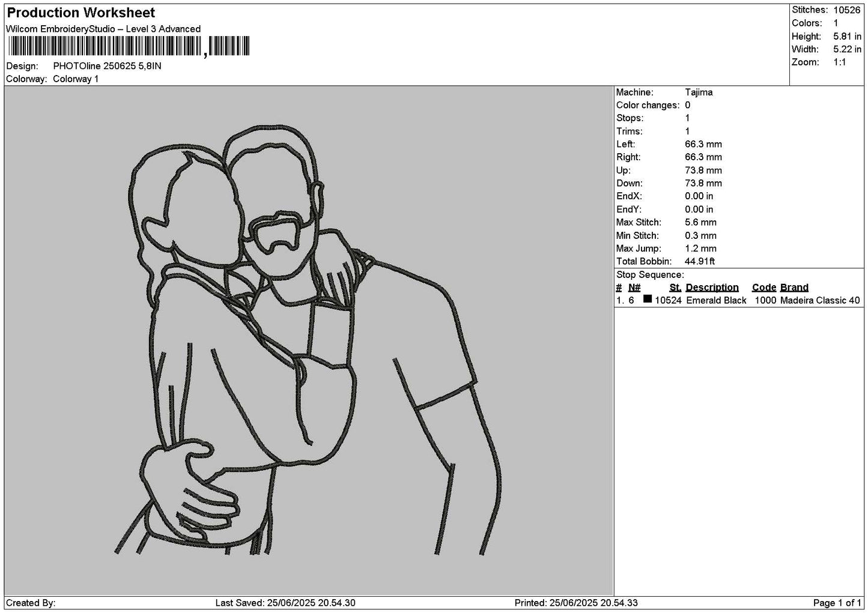Image resolution: width=868 pixels, height=613 pixels.
Task: Click the "Stop Sequence:" heading
Action: pos(650,275)
